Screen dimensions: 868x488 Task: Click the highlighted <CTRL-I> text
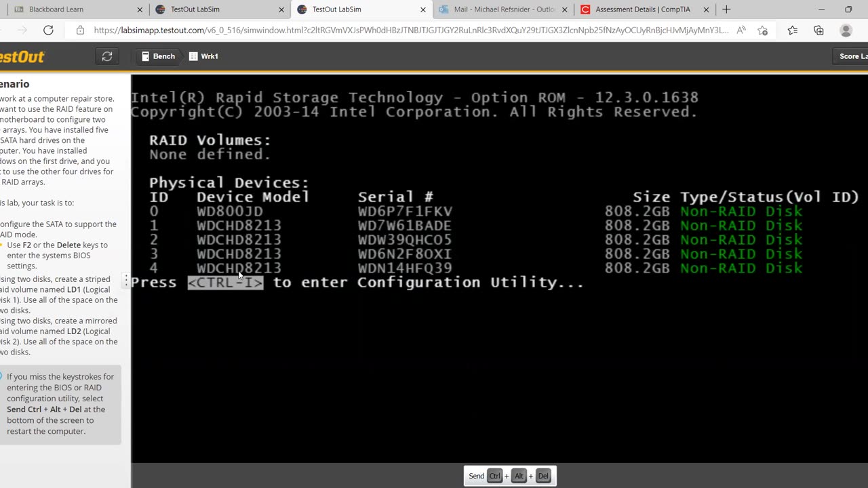pos(225,282)
